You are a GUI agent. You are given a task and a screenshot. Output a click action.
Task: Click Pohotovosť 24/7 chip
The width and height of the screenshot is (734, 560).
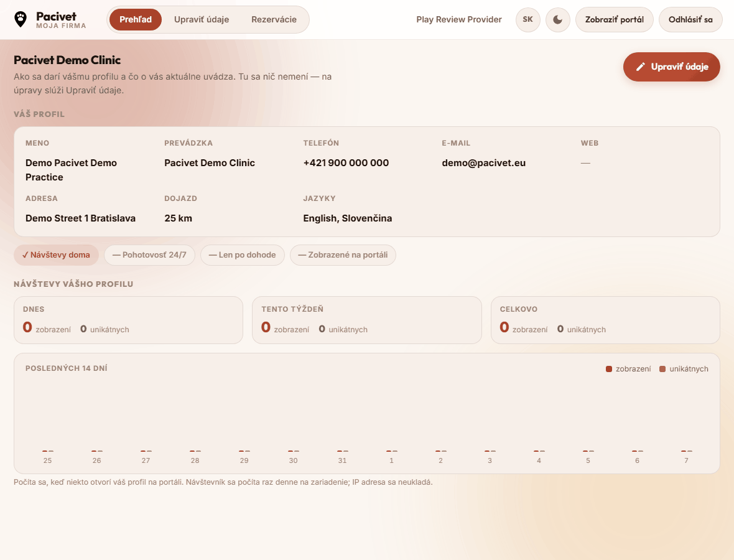pos(149,255)
